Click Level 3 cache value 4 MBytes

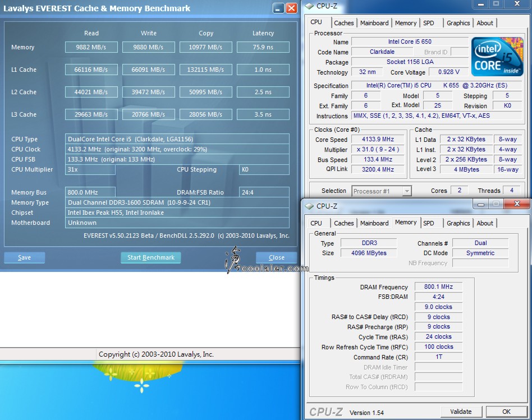[466, 169]
